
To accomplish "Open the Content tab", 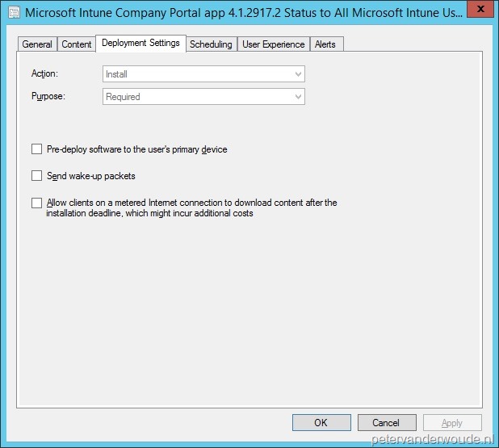I will [x=77, y=44].
